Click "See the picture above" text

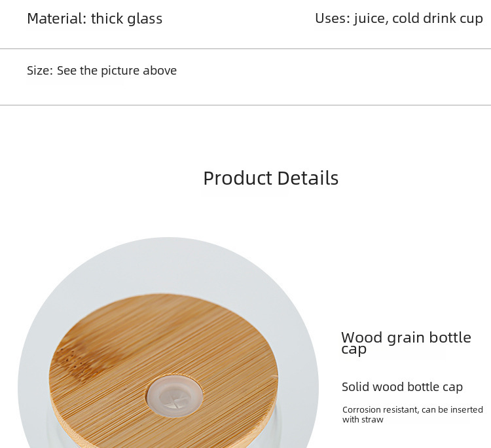[x=117, y=71]
